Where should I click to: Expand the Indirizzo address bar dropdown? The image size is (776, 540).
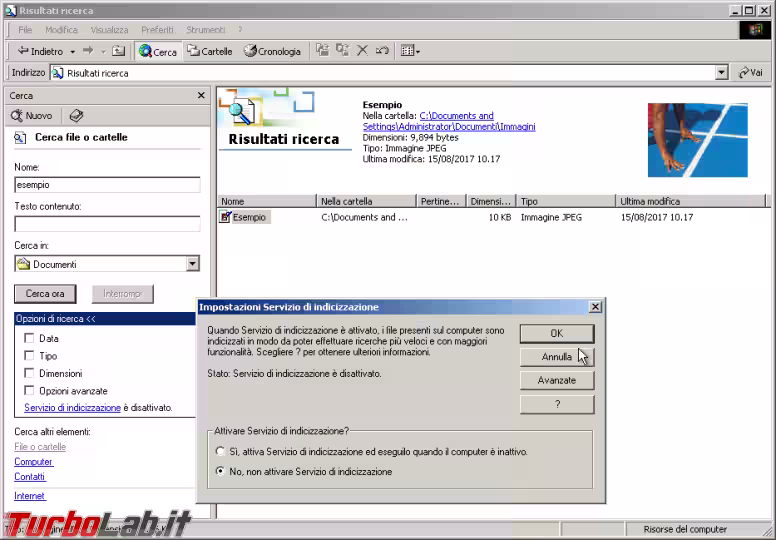click(x=721, y=73)
